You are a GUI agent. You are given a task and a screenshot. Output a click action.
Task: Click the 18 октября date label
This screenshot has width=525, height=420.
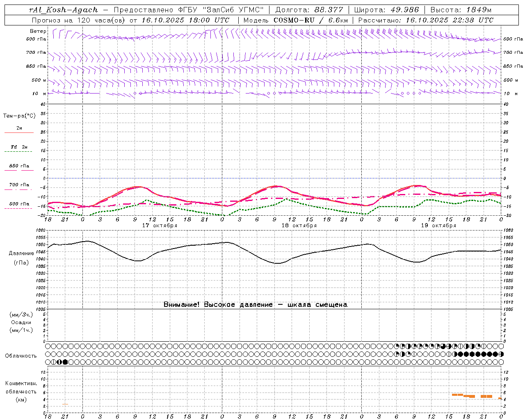click(x=299, y=226)
